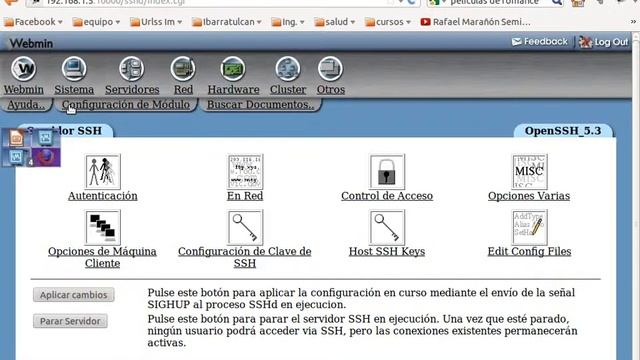Click the Webmin title text in header bar
The image size is (640, 360).
[x=31, y=43]
